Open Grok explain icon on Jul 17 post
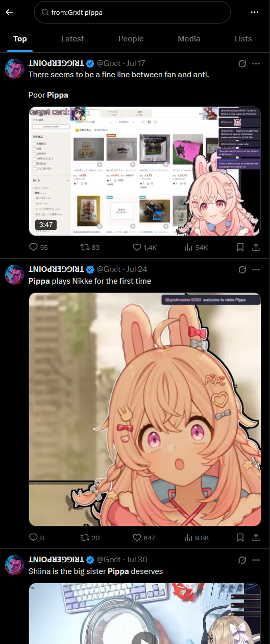Image resolution: width=270 pixels, height=644 pixels. coord(242,63)
